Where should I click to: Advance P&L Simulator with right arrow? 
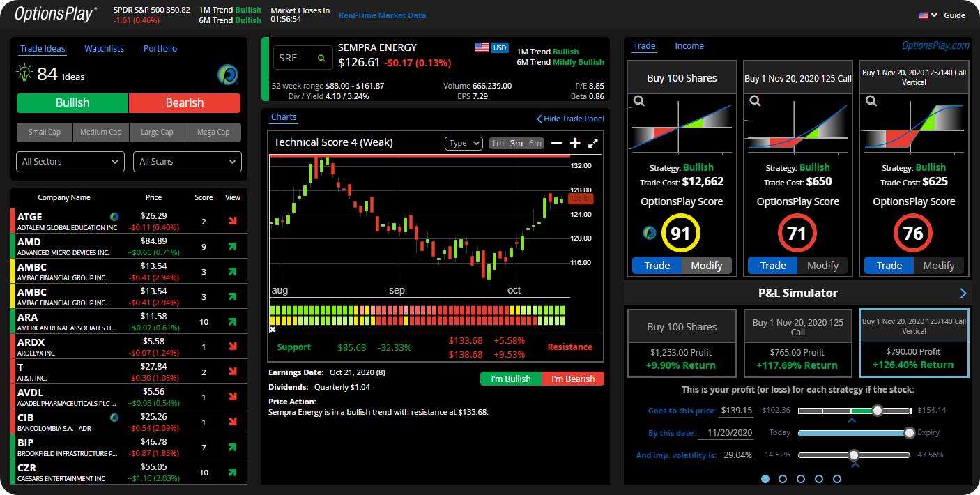point(963,293)
